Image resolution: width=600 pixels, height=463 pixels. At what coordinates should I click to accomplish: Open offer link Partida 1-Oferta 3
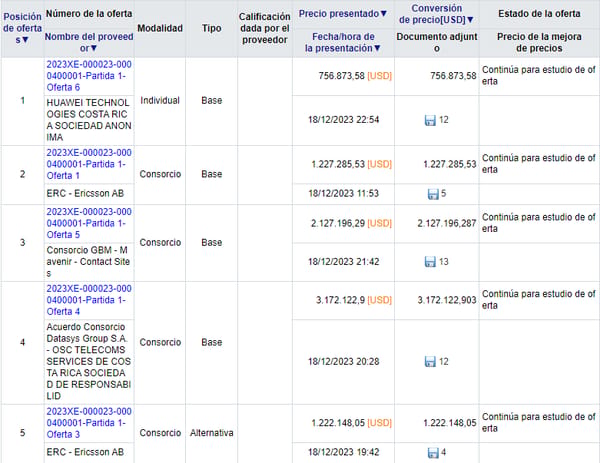click(x=89, y=423)
